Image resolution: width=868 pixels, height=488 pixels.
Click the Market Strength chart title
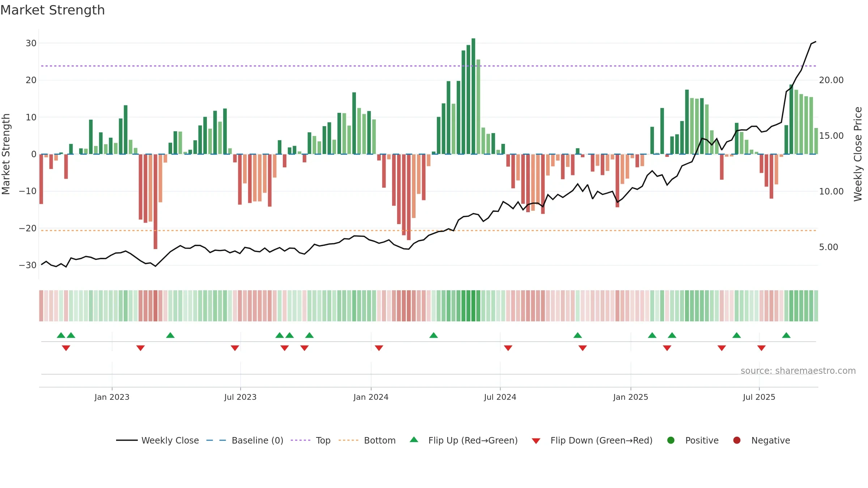[x=52, y=10]
